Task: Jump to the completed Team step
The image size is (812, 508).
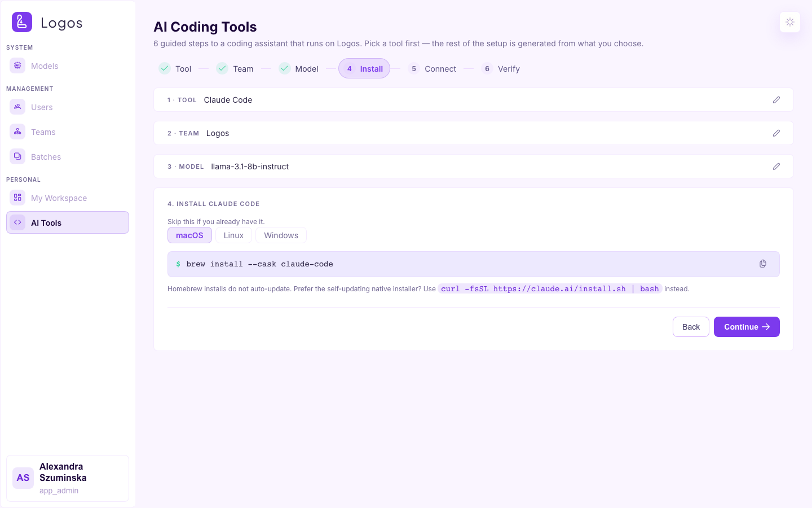Action: coord(235,68)
